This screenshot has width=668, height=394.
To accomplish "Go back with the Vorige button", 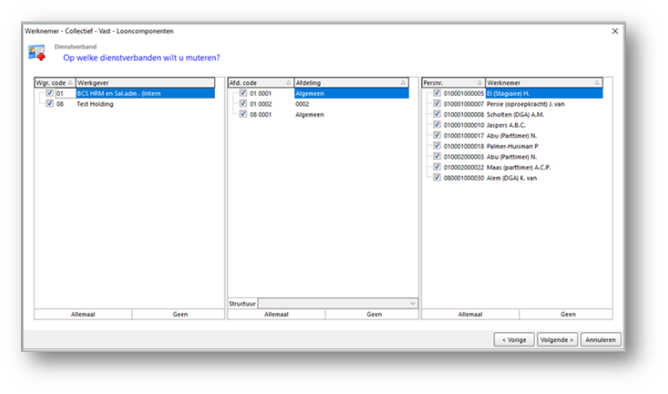I will [514, 339].
